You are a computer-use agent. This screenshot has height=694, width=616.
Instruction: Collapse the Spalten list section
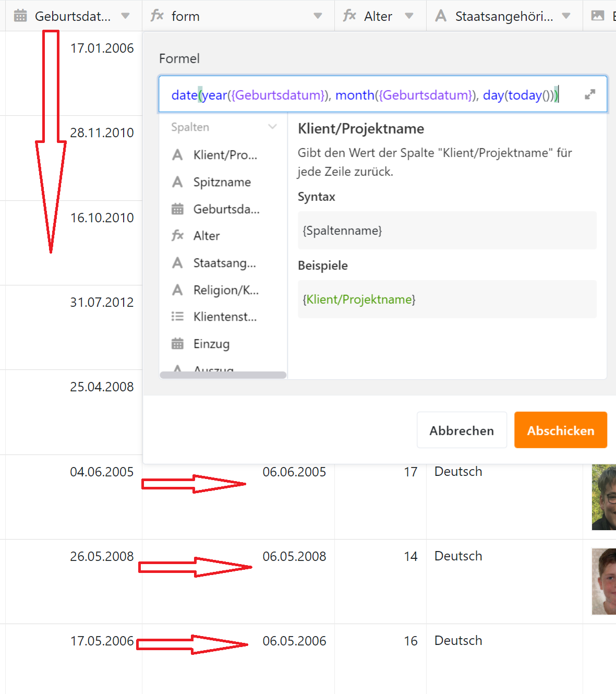272,127
